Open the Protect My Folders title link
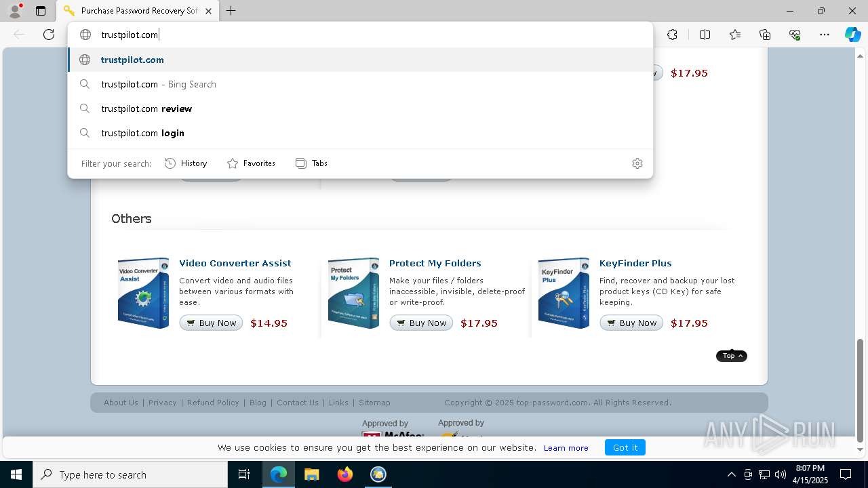Viewport: 868px width, 488px height. pos(435,263)
